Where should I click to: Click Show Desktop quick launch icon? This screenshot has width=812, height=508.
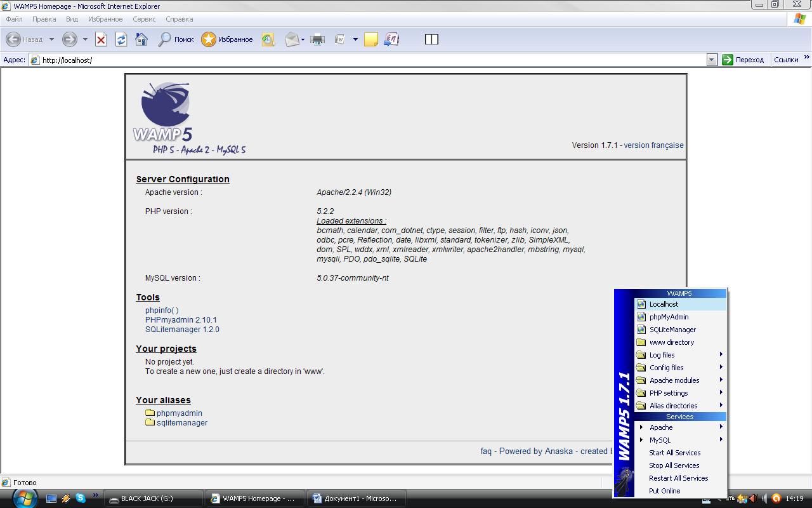(x=52, y=498)
